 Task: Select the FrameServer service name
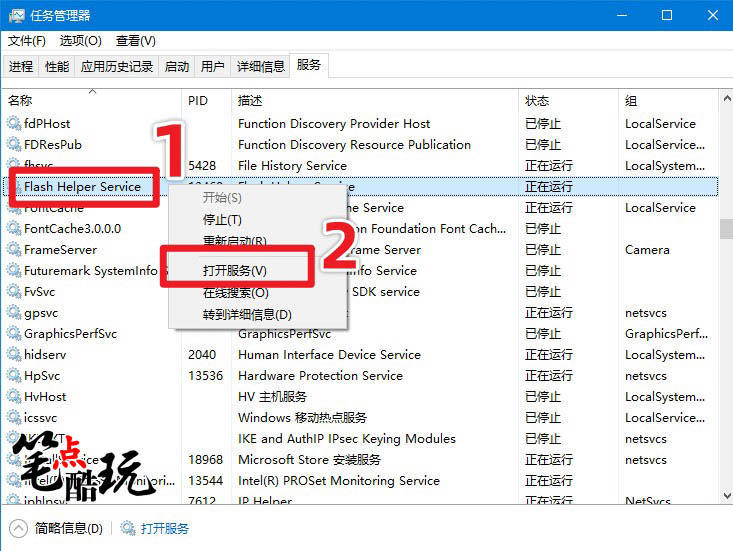(60, 250)
